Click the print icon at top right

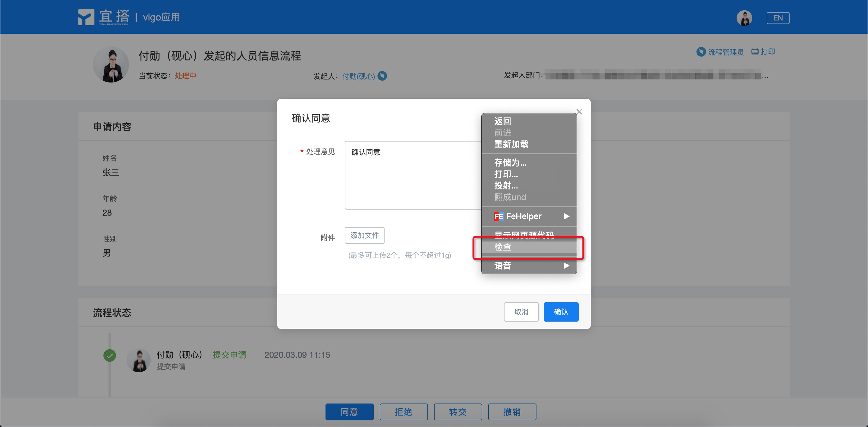click(x=755, y=51)
